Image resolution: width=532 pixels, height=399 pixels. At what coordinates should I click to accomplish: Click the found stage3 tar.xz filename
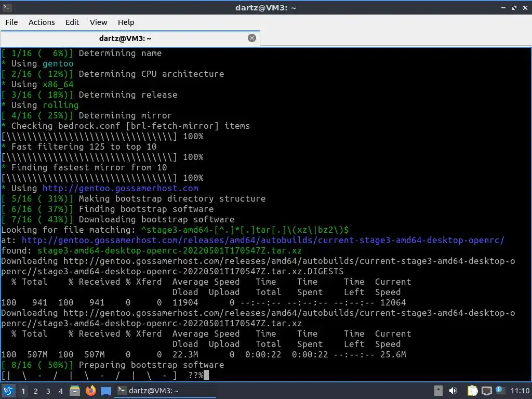pos(170,251)
